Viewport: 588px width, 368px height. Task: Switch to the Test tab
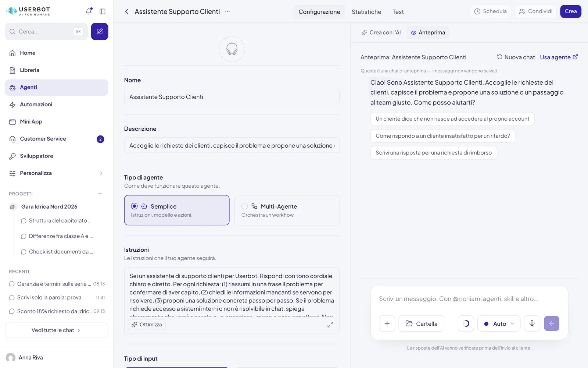[398, 12]
